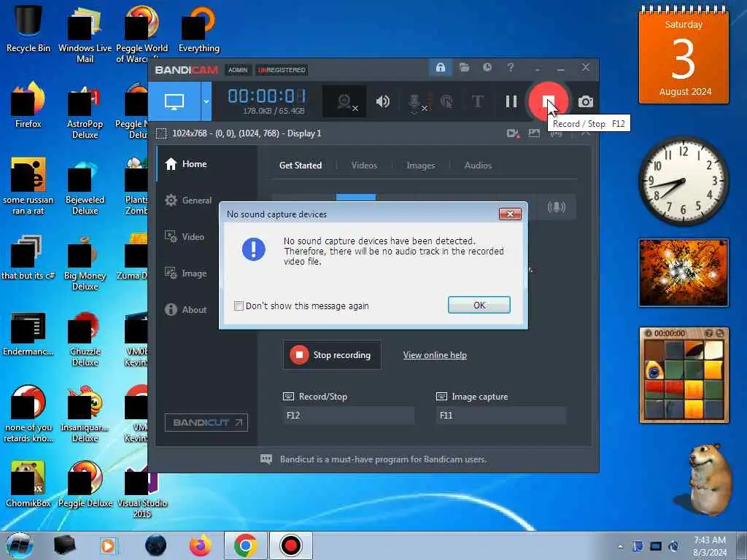Click the recording area selection rectangle icon
This screenshot has height=560, width=747.
(161, 133)
